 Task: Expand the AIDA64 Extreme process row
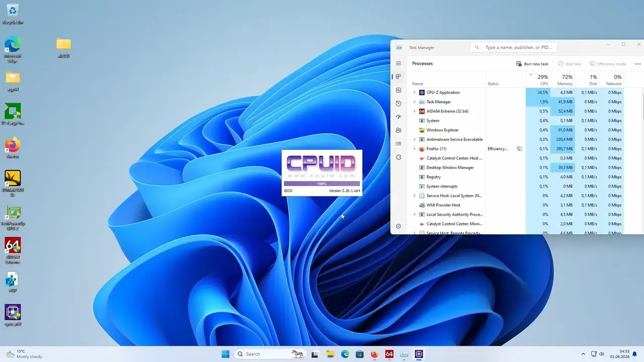415,111
